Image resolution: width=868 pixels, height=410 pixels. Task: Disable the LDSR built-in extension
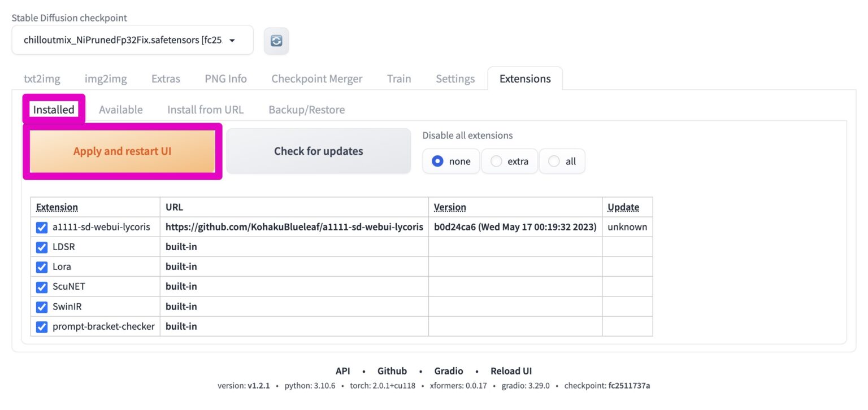[x=41, y=247]
